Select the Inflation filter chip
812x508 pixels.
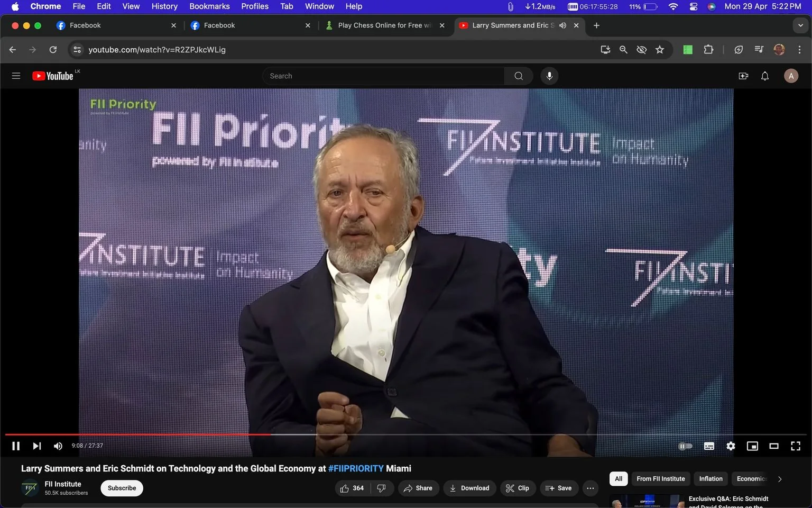pyautogui.click(x=710, y=478)
